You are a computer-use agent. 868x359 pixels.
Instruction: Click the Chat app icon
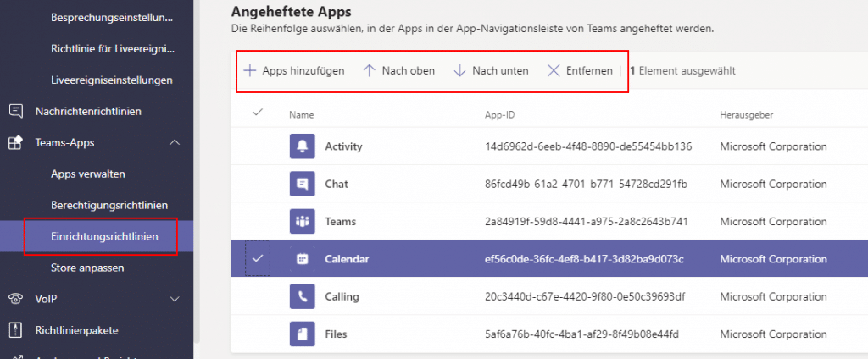pos(303,184)
